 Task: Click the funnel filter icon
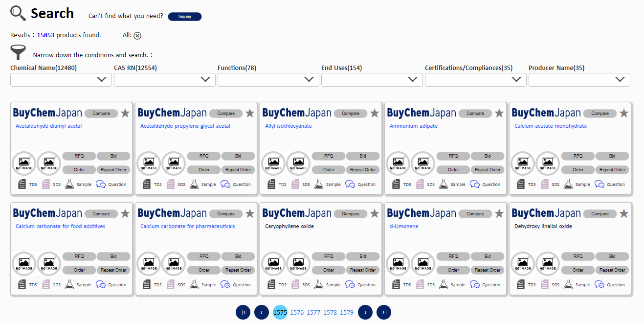click(19, 52)
